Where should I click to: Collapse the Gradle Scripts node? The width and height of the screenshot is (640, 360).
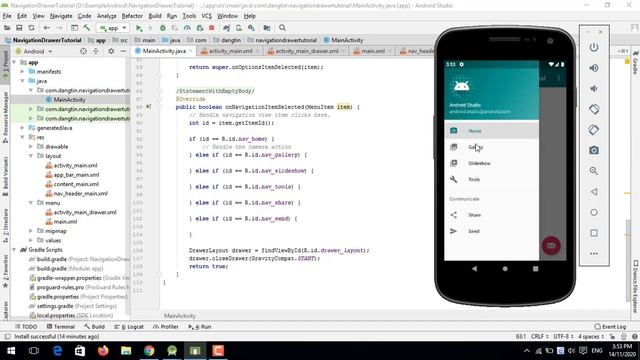[14, 250]
